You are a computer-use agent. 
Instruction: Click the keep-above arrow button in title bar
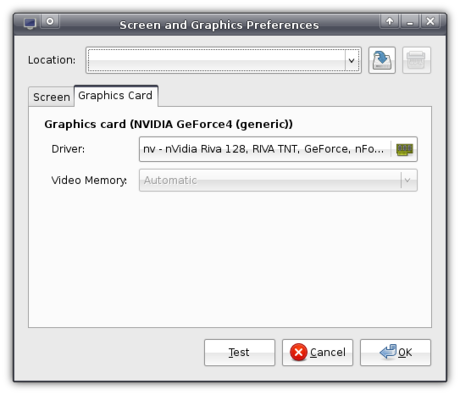click(389, 22)
